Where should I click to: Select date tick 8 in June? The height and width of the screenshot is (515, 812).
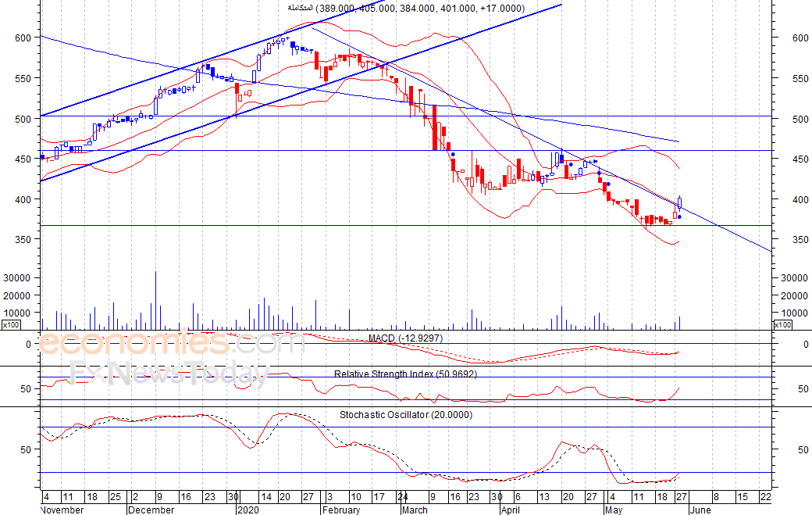click(716, 497)
